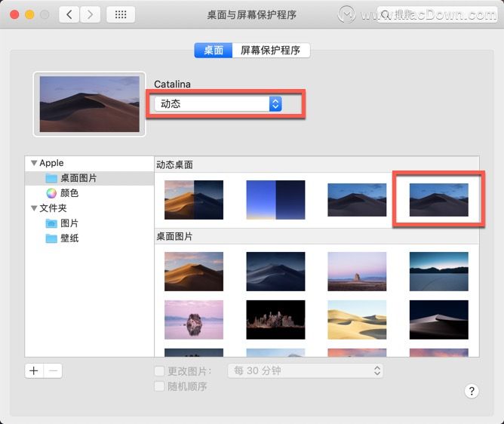Go forward with the right arrow button

(90, 14)
